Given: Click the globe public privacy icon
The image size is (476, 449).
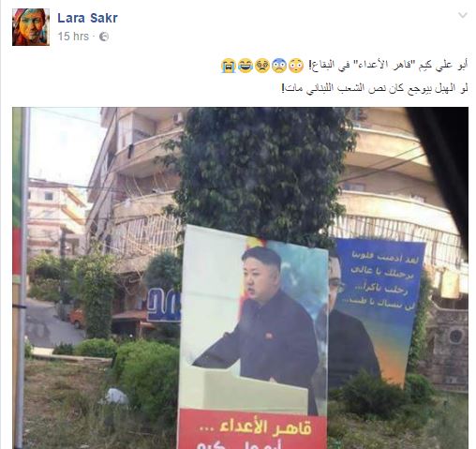Looking at the screenshot, I should [104, 37].
